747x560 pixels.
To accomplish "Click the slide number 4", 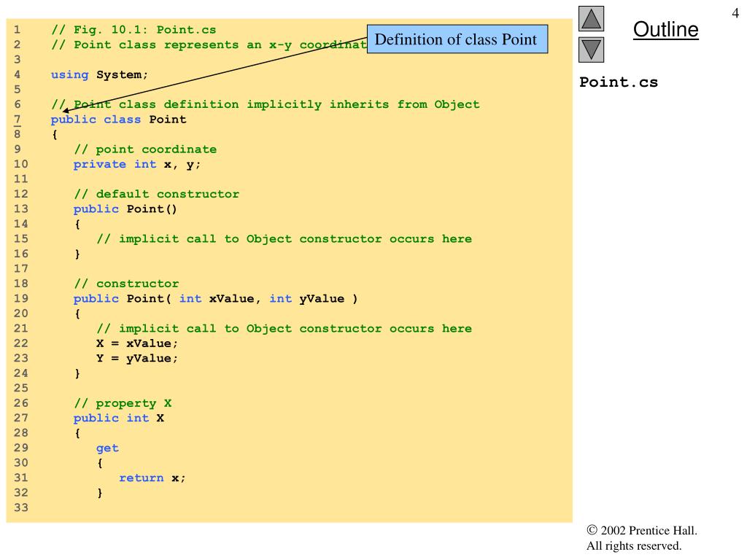I will [x=735, y=13].
